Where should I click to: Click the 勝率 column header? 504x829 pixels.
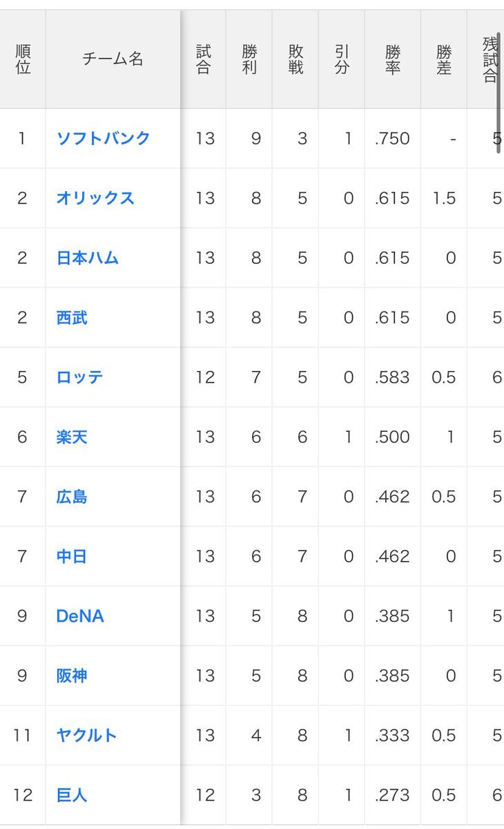point(393,59)
